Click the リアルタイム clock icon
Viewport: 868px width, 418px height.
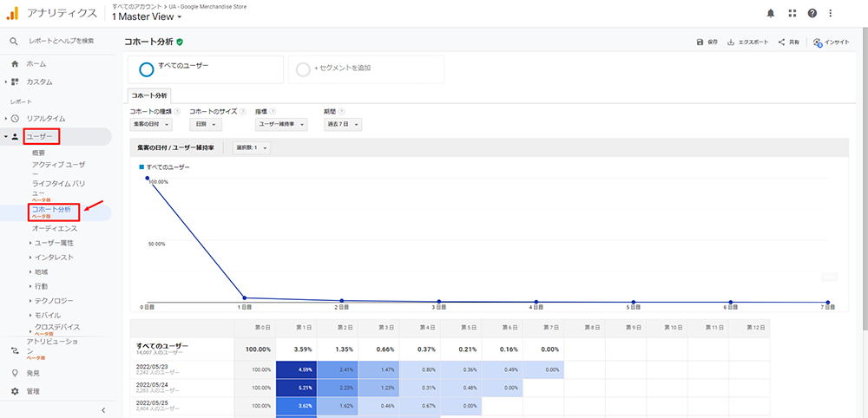(x=15, y=118)
